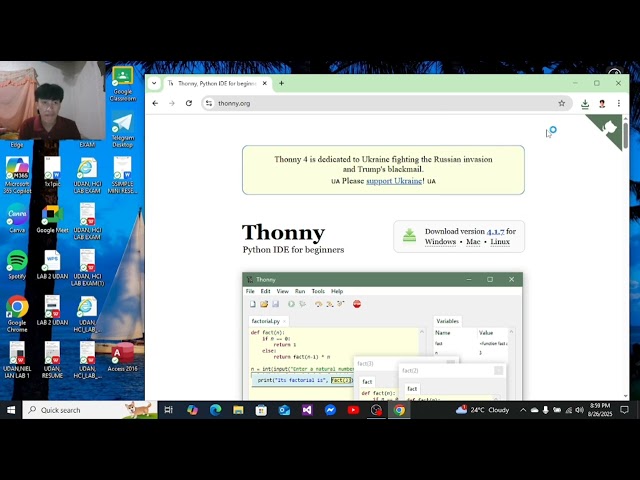The image size is (640, 480).
Task: Go back in Chrome
Action: [155, 103]
